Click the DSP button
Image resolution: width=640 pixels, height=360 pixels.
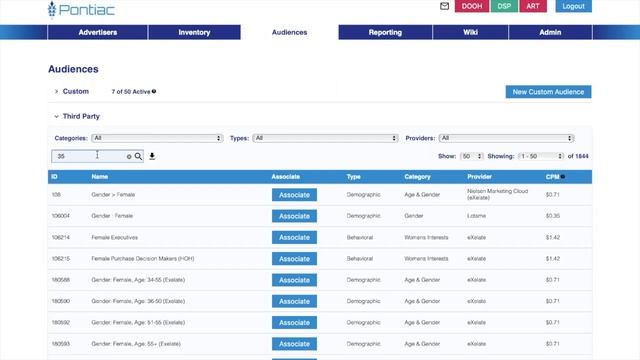504,6
